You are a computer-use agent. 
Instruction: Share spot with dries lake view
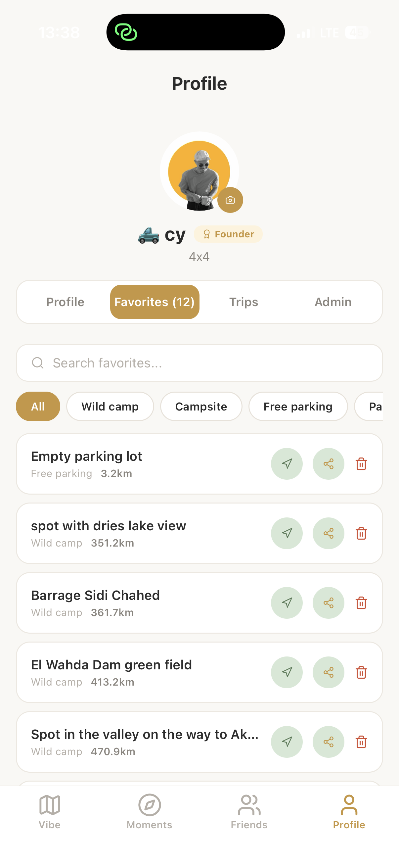point(328,533)
